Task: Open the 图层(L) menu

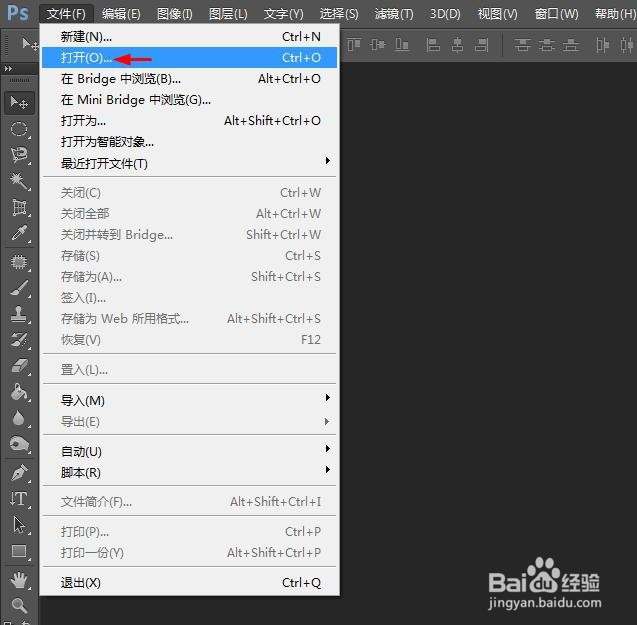Action: [228, 14]
